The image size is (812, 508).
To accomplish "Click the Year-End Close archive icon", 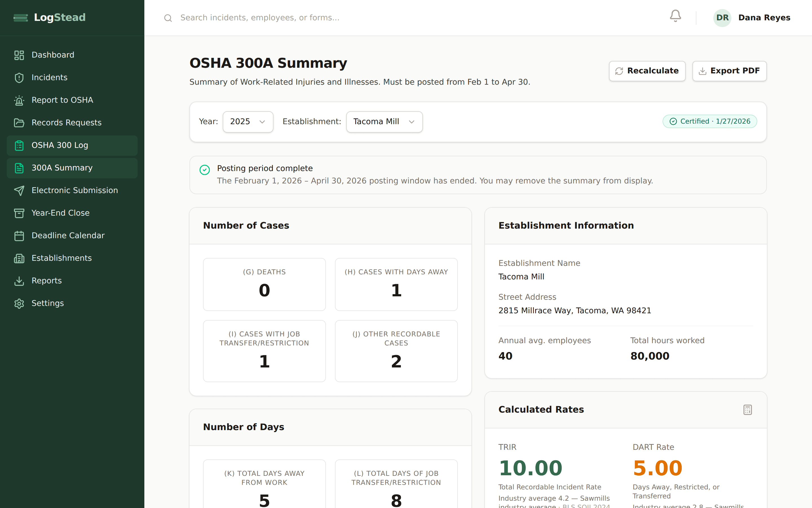I will 19,213.
